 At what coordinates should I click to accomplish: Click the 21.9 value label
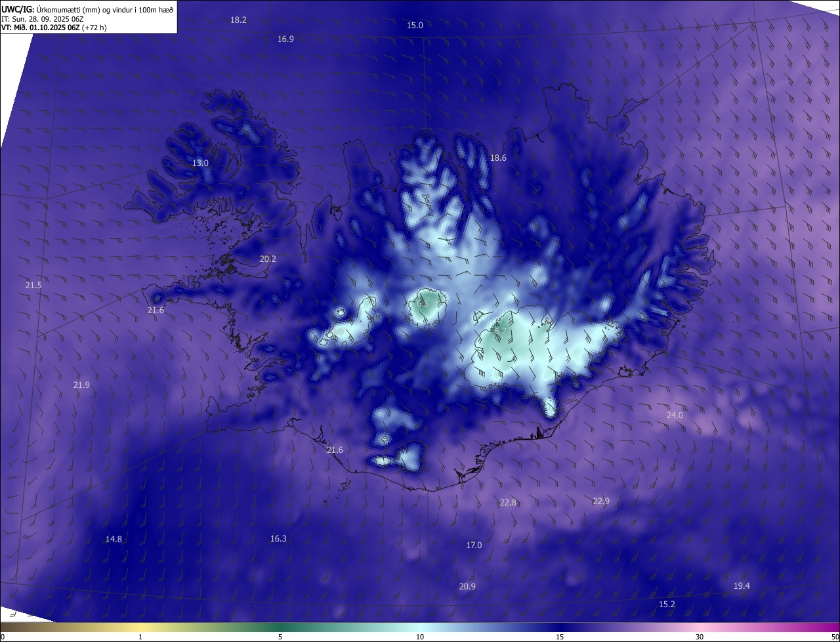coord(81,385)
